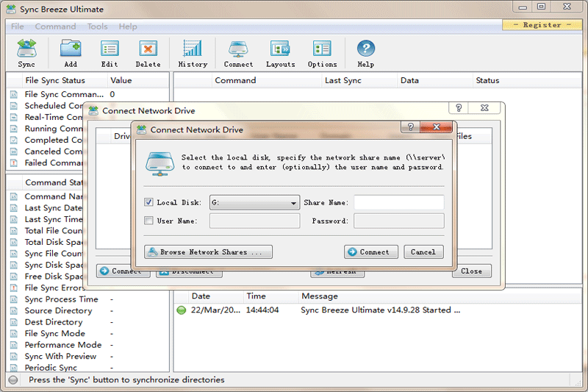Select the Delete toolbar icon
Viewport: 588px width, 392px height.
(x=148, y=53)
